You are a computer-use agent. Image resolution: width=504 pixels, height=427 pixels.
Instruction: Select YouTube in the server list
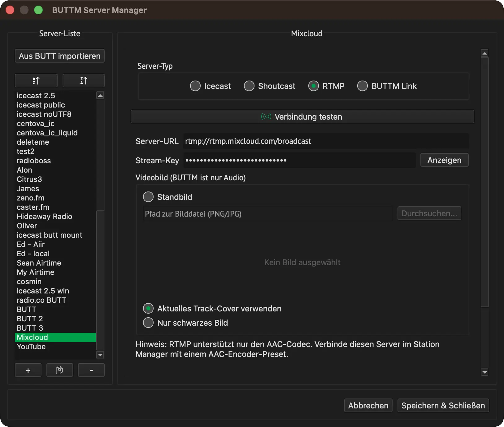coord(55,347)
